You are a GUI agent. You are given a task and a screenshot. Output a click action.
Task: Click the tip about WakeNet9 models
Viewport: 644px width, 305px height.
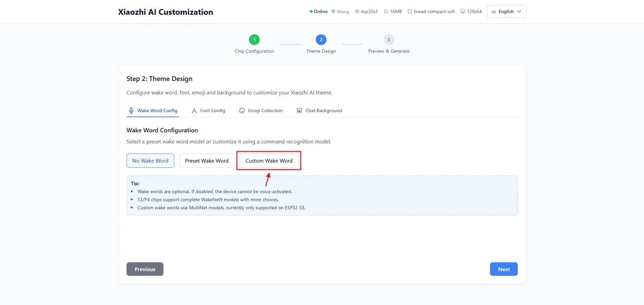208,200
